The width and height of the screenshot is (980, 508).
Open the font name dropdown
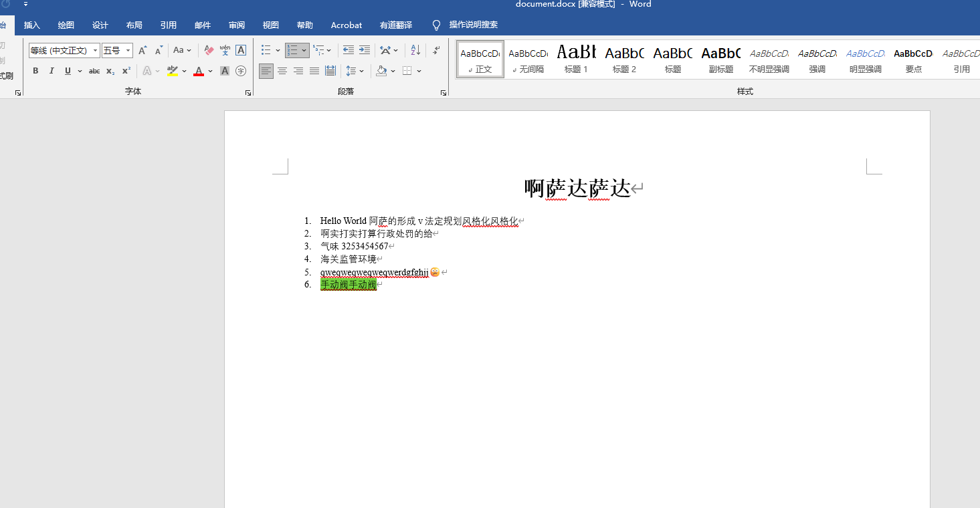point(95,50)
